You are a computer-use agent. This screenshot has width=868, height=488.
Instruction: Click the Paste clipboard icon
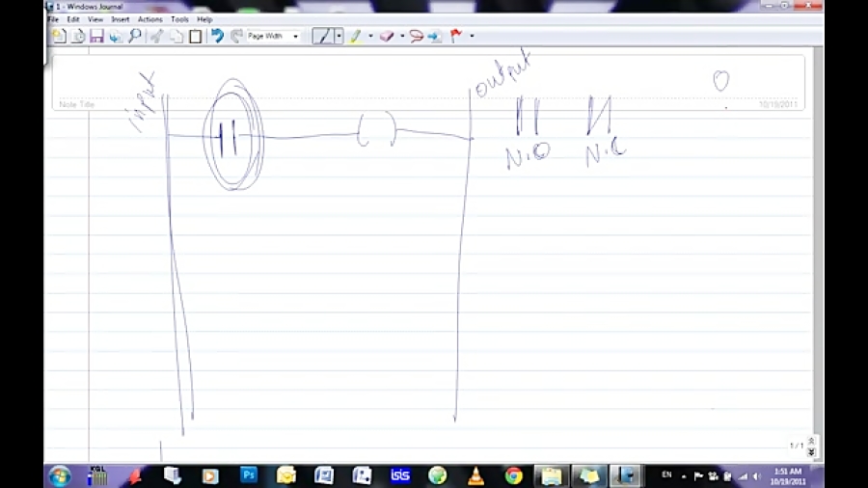[x=195, y=37]
